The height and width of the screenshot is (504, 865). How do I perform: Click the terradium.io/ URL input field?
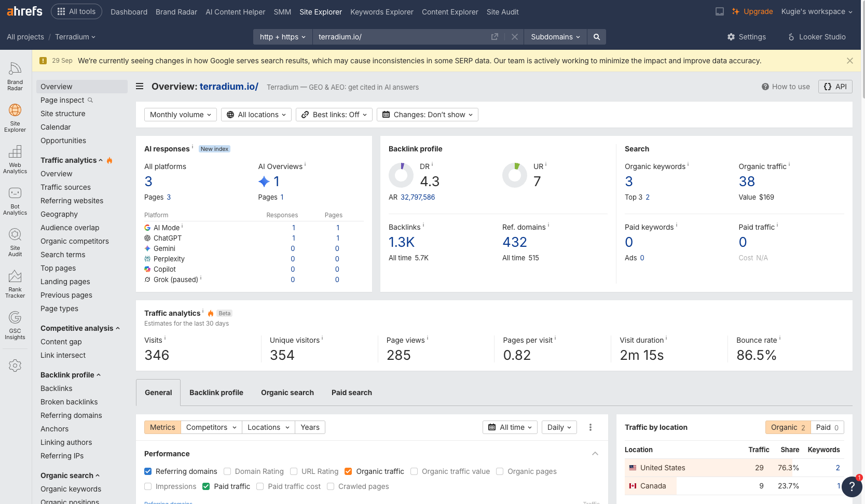[402, 37]
